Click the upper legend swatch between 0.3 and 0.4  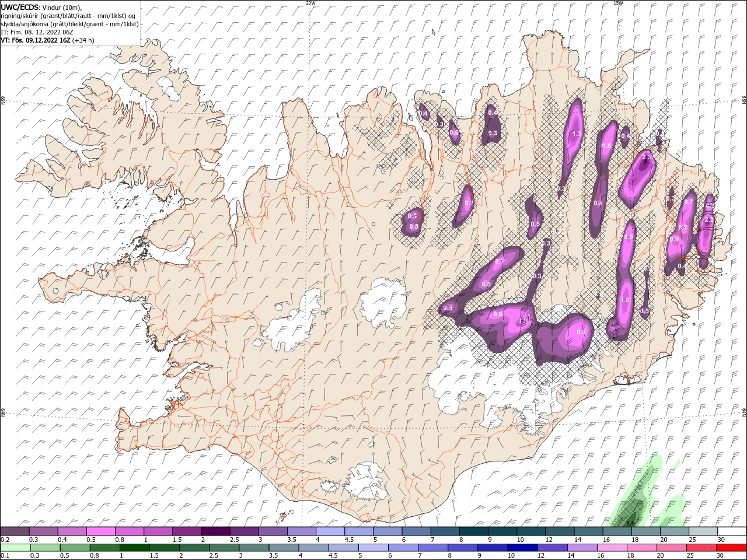[x=44, y=531]
